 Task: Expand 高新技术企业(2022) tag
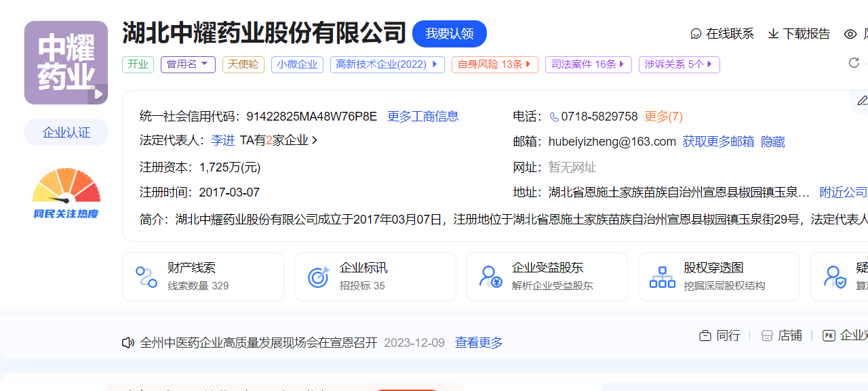(x=387, y=64)
